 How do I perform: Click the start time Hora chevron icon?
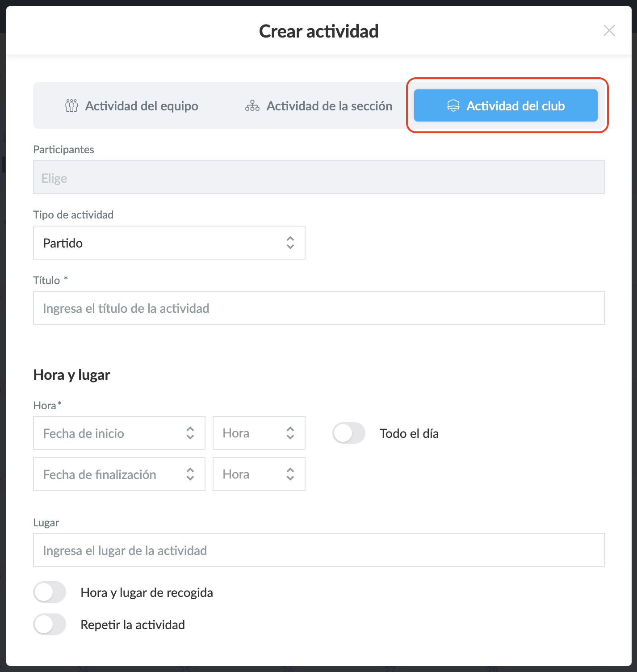click(x=290, y=433)
